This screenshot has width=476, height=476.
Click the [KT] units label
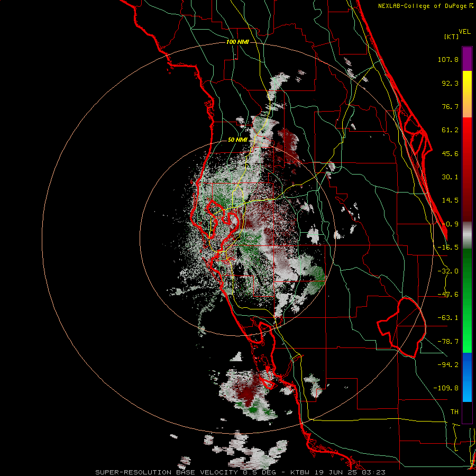tap(451, 36)
